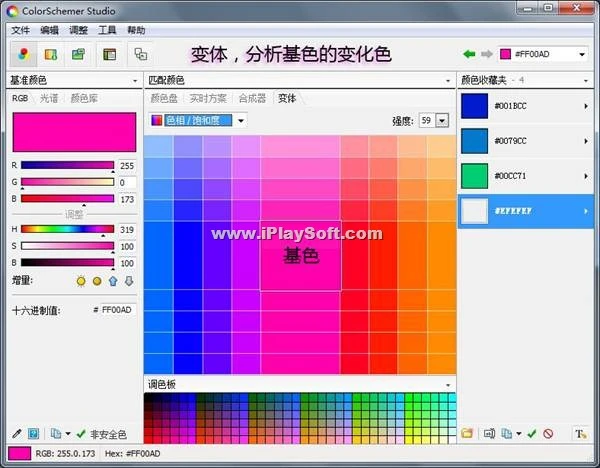Screen dimensions: 600x468
Task: Open arrow menu for favorite #00CC71
Action: pos(586,176)
